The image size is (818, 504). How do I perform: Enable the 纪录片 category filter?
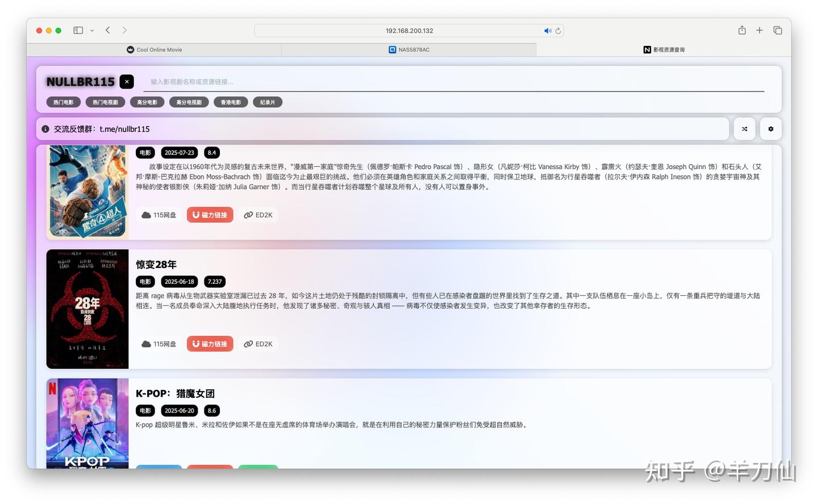pyautogui.click(x=268, y=102)
